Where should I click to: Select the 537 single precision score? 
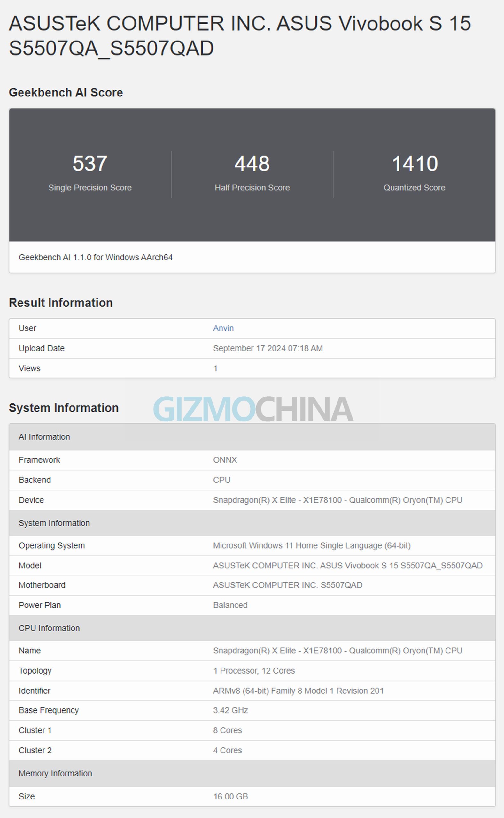click(90, 164)
